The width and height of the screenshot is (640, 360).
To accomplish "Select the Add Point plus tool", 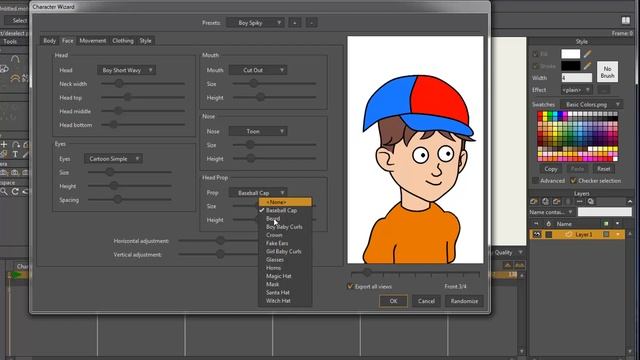I will click(x=4, y=144).
